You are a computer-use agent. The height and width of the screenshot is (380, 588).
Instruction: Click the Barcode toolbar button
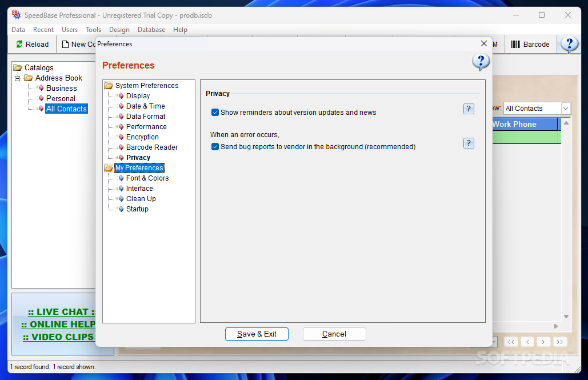(530, 44)
